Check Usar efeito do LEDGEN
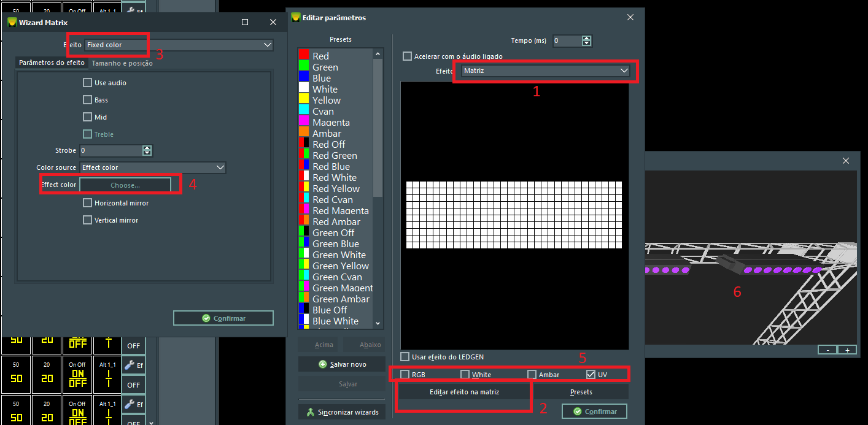Screen dimensions: 868x425 (405, 357)
